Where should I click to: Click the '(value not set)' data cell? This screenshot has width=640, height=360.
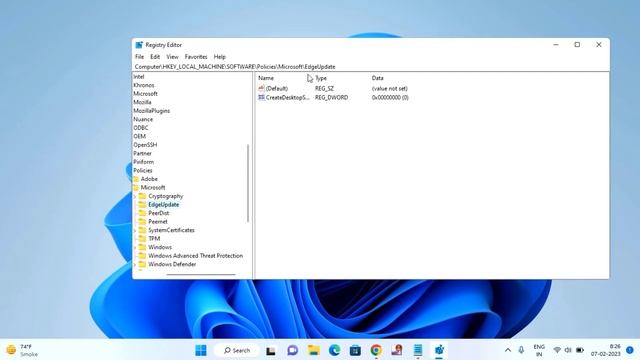(x=389, y=89)
